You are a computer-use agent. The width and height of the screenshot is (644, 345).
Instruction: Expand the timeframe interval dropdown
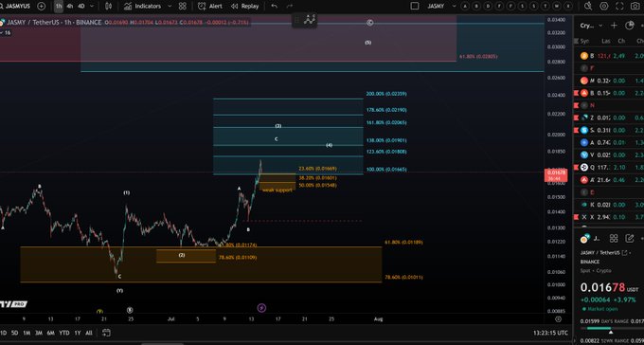(x=91, y=7)
